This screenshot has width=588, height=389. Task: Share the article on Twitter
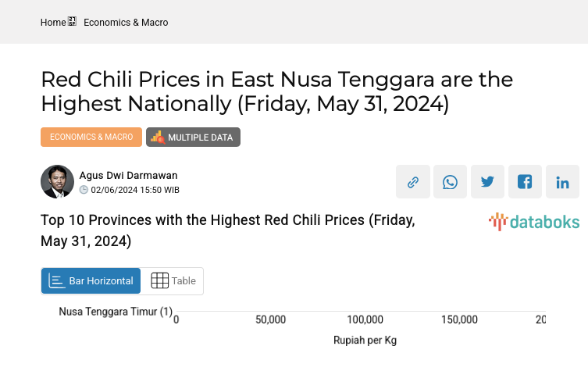click(x=487, y=182)
